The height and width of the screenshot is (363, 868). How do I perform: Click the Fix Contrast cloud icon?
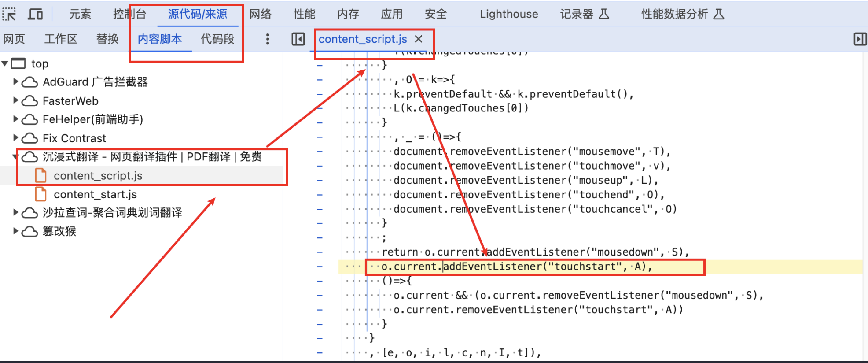tap(30, 138)
